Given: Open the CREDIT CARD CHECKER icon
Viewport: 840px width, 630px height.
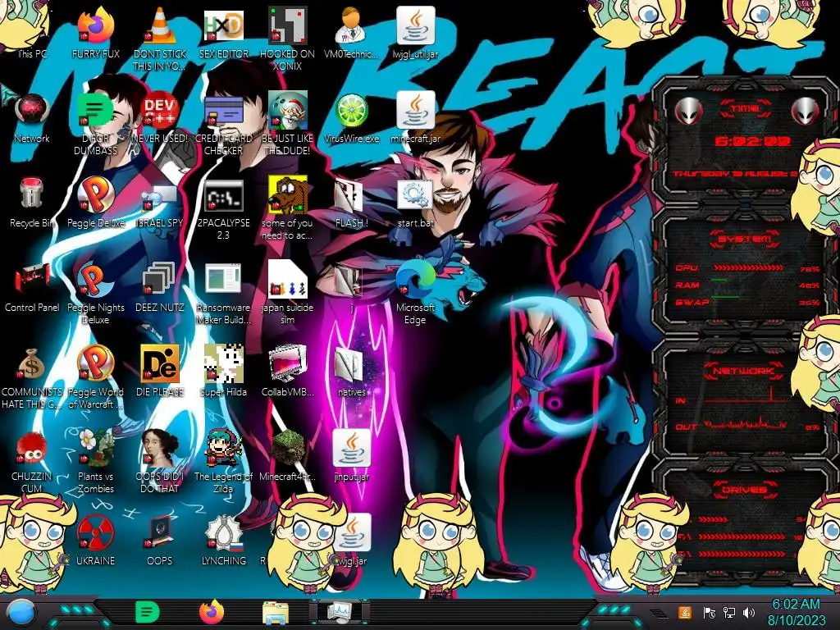Looking at the screenshot, I should pos(224,123).
